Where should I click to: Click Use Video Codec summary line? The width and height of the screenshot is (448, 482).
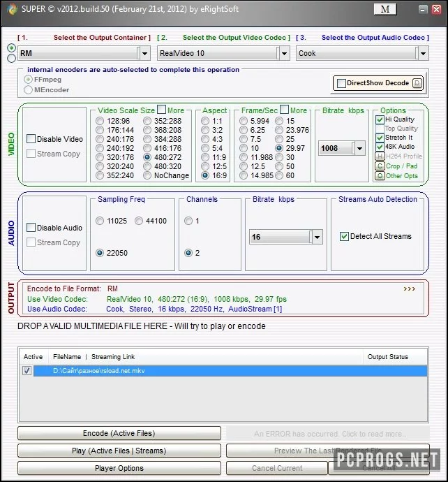coord(156,299)
